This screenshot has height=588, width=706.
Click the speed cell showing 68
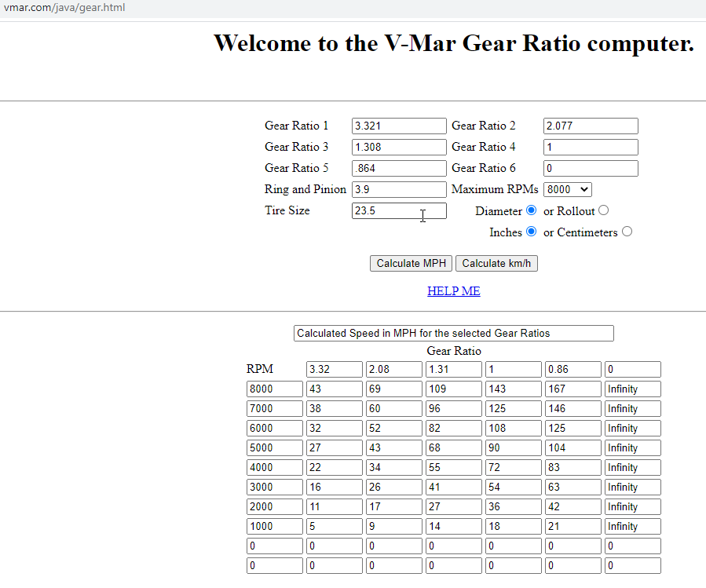tap(453, 447)
